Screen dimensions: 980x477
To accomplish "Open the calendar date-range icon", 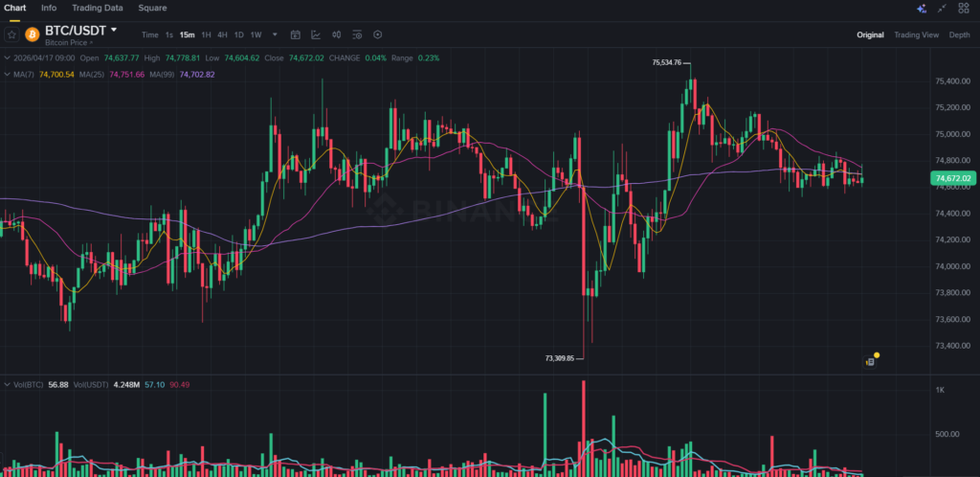I will [294, 35].
